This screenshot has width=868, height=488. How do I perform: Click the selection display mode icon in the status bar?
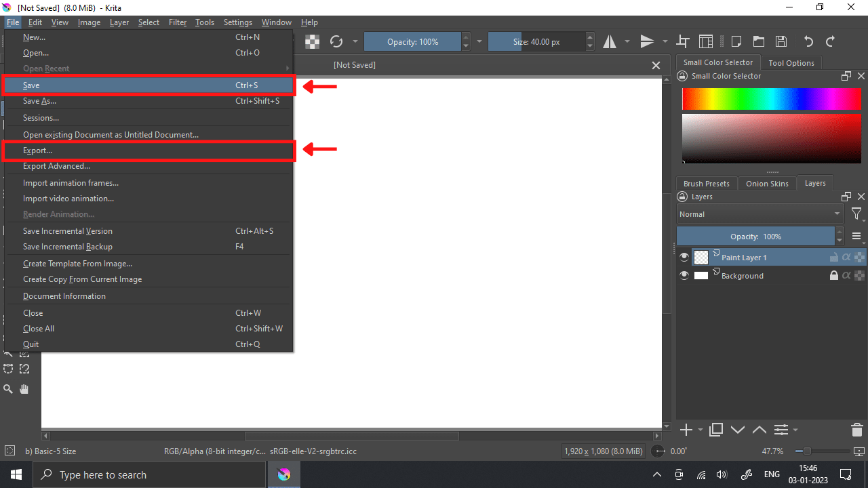coord(9,451)
